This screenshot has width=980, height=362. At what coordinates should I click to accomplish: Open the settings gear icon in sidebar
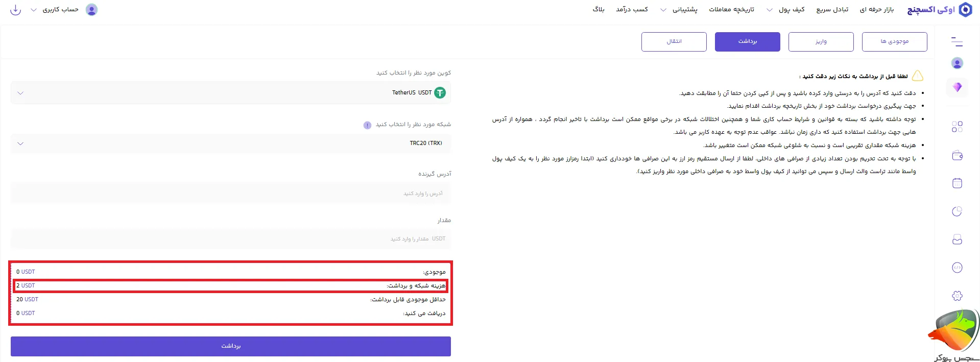click(957, 296)
